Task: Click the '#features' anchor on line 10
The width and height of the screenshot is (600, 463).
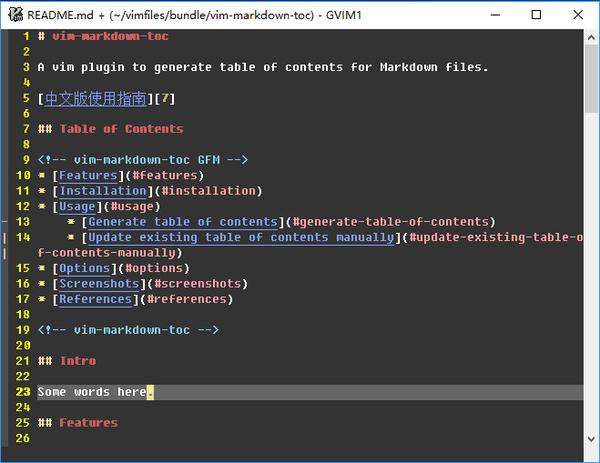Action: click(165, 176)
